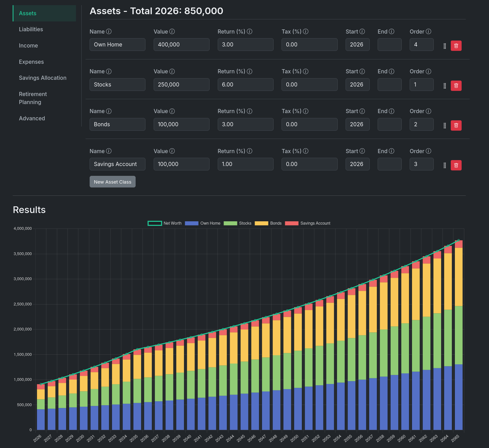Edit the Own Home name field
The image size is (489, 448).
118,45
